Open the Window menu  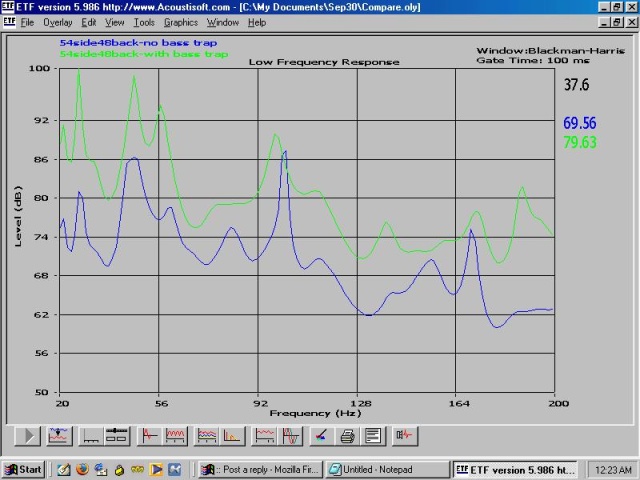pyautogui.click(x=222, y=22)
